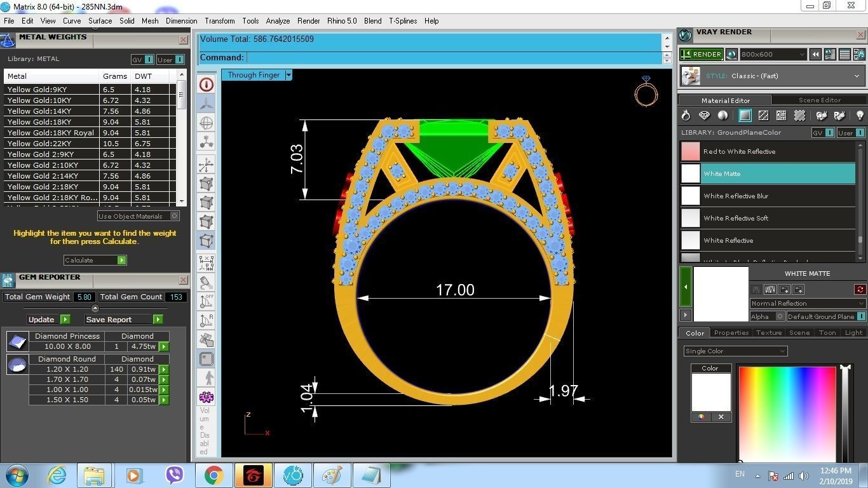The height and width of the screenshot is (488, 868).
Task: Select the pearl sphere materials icon
Action: (722, 116)
